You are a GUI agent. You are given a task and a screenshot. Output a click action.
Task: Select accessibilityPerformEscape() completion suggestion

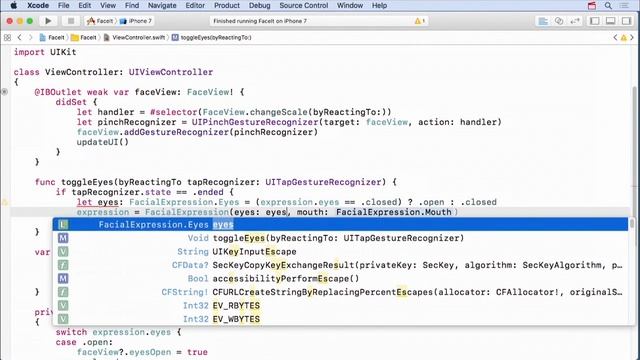click(x=340, y=278)
